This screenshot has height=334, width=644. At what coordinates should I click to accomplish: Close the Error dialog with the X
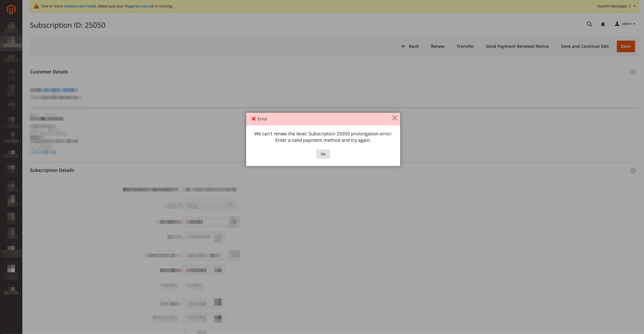coord(394,118)
